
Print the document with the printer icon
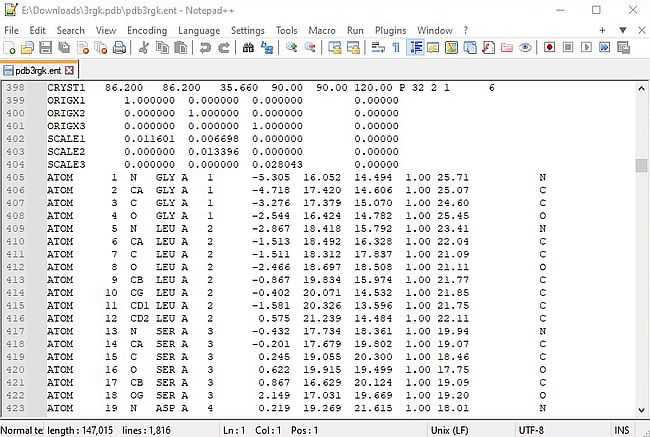pos(119,48)
